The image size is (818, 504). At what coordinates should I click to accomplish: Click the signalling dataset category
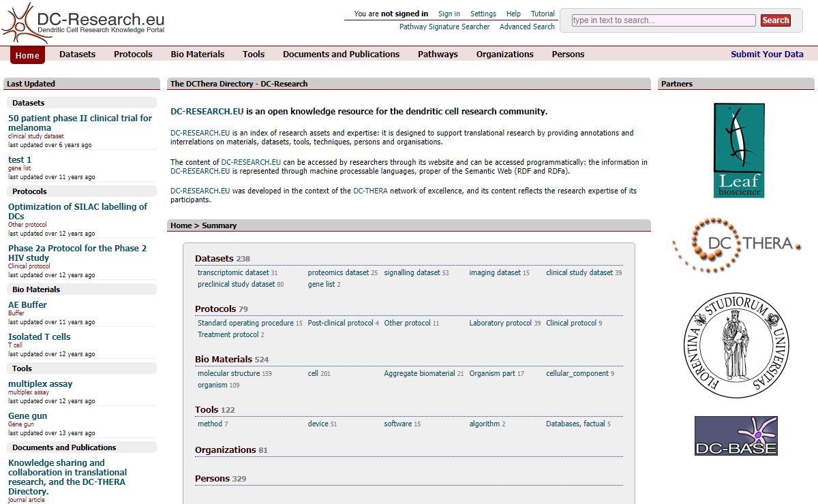[412, 272]
